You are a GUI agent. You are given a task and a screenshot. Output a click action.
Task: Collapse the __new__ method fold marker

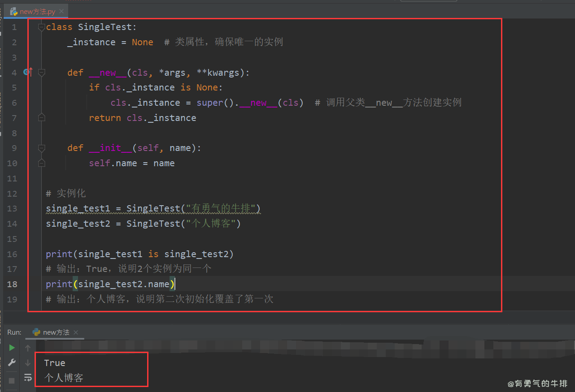(x=41, y=72)
